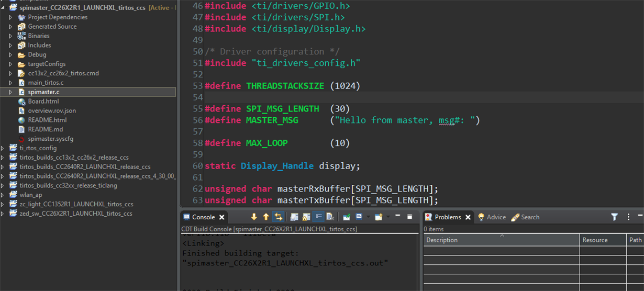Click the Advice lightbulb icon
644x291 pixels.
(481, 217)
